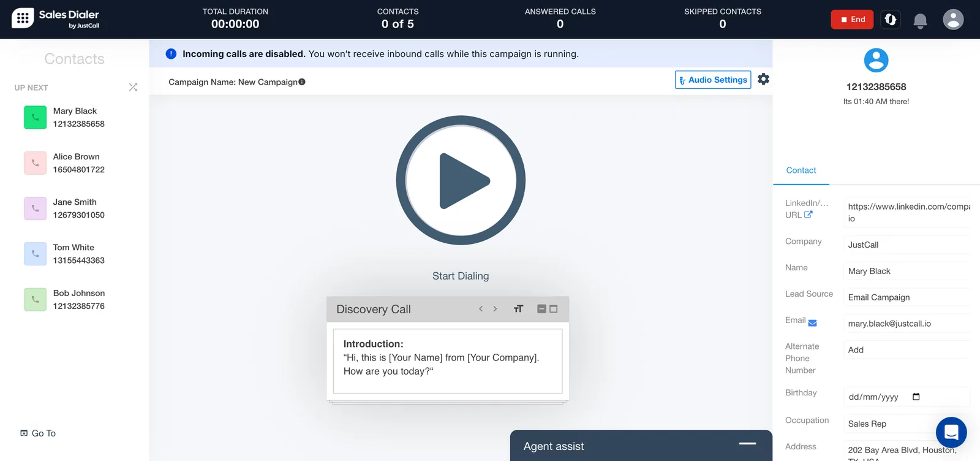This screenshot has width=980, height=461.
Task: Edit the Company field JustCall
Action: 907,245
